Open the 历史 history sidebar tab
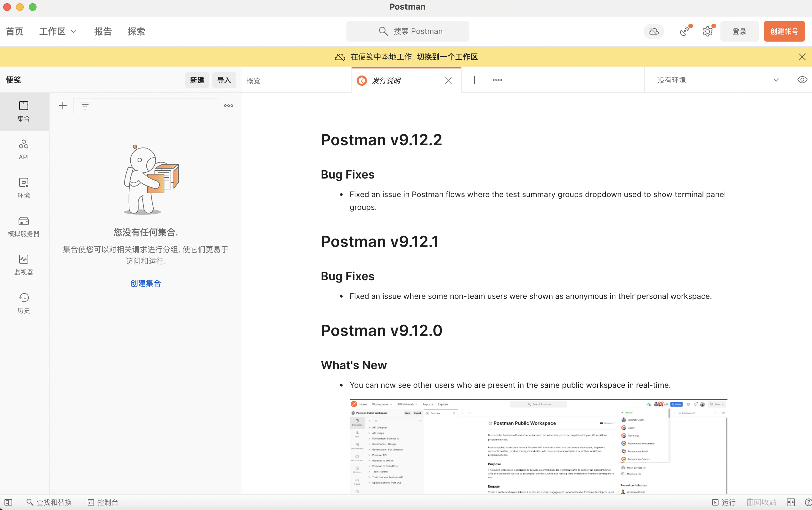 24,303
